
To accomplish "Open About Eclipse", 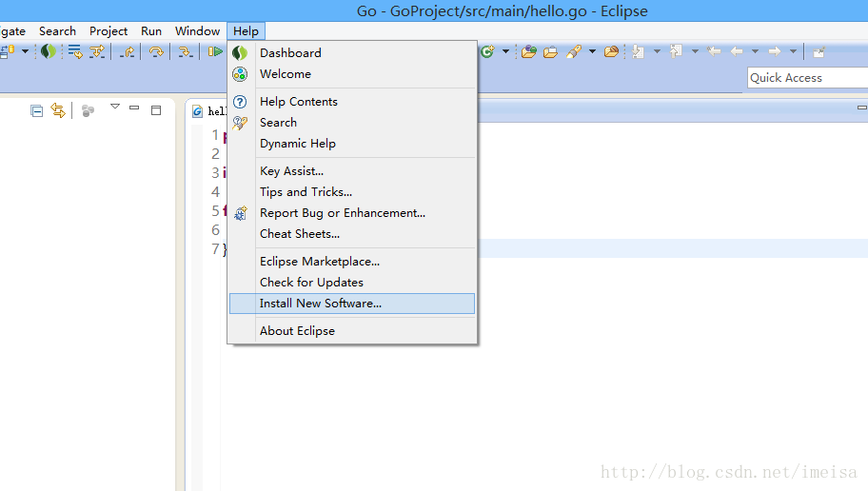I will tap(352, 331).
